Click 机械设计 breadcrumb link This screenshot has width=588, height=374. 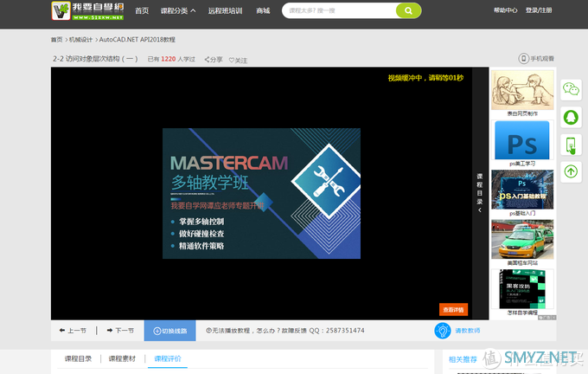coord(80,40)
